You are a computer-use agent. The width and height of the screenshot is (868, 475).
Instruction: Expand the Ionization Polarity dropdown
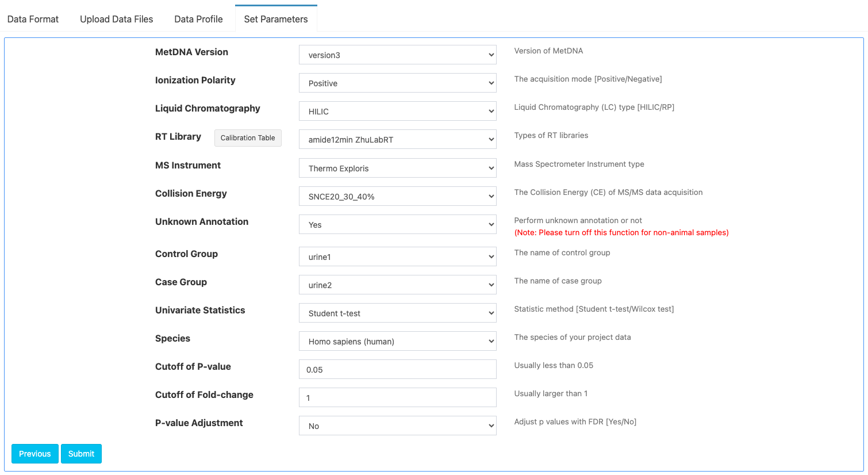tap(397, 83)
